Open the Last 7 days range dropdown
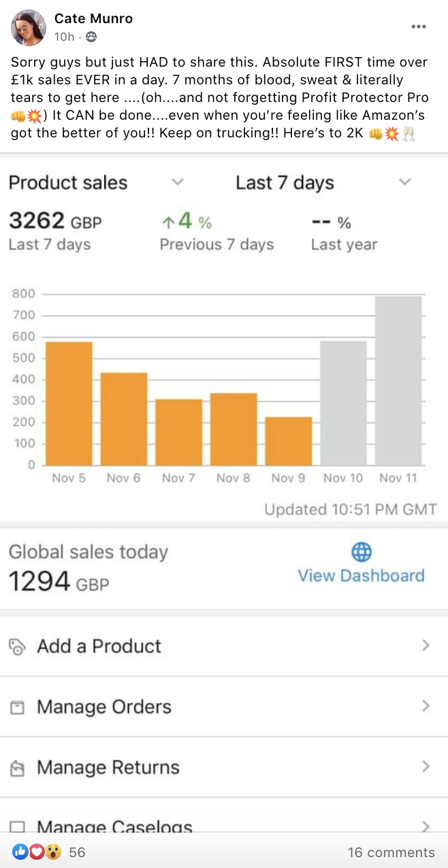Screen dimensions: 448x868 (x=404, y=182)
